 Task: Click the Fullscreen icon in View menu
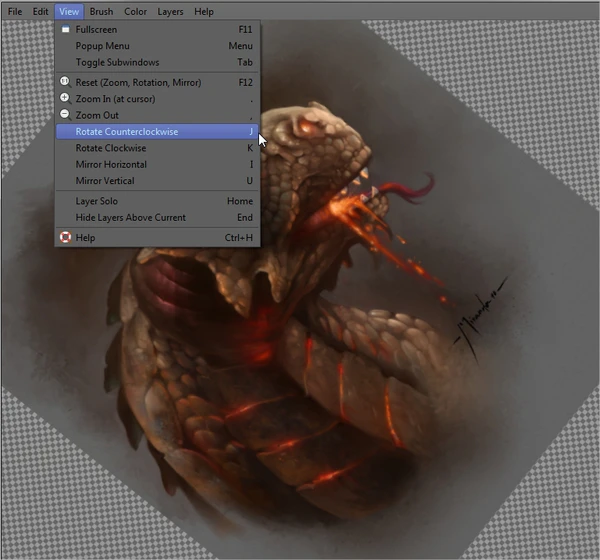65,30
